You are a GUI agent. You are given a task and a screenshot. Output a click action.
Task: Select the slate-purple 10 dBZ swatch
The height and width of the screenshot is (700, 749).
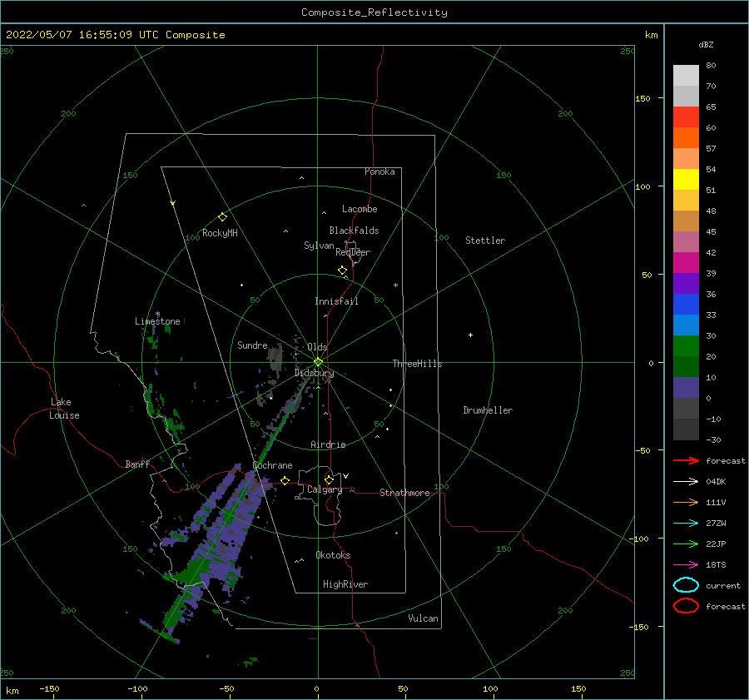click(686, 387)
